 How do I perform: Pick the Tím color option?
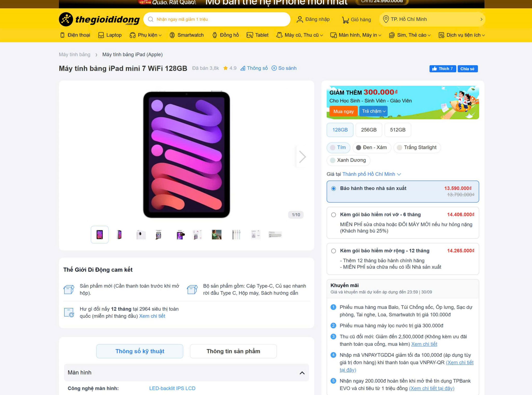coord(338,148)
